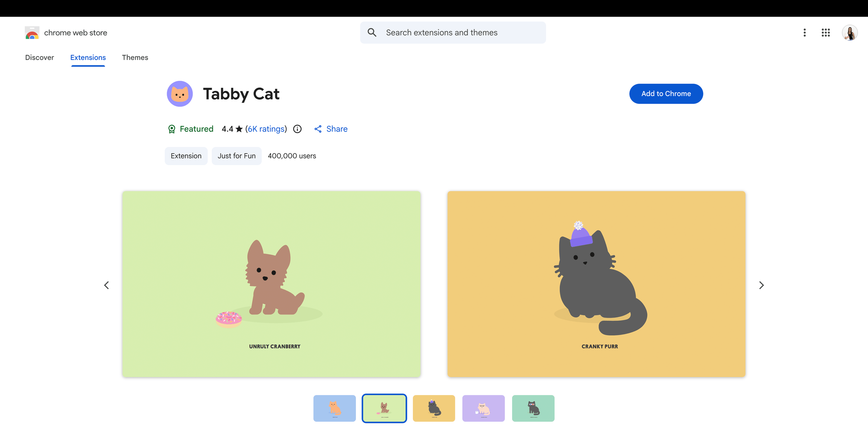This screenshot has width=868, height=446.
Task: Click the Extension category chip
Action: click(186, 156)
